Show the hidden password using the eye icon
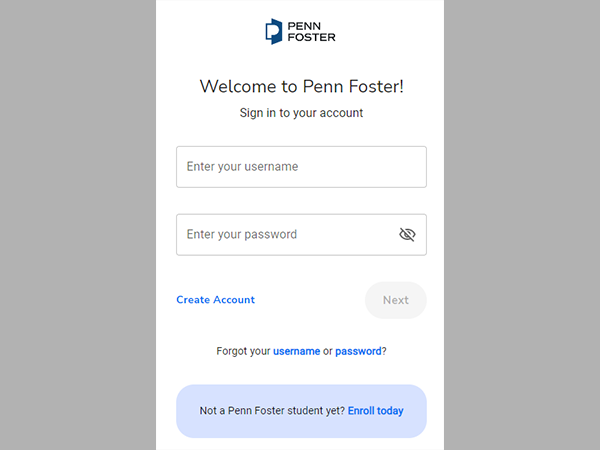Image resolution: width=600 pixels, height=450 pixels. click(407, 235)
